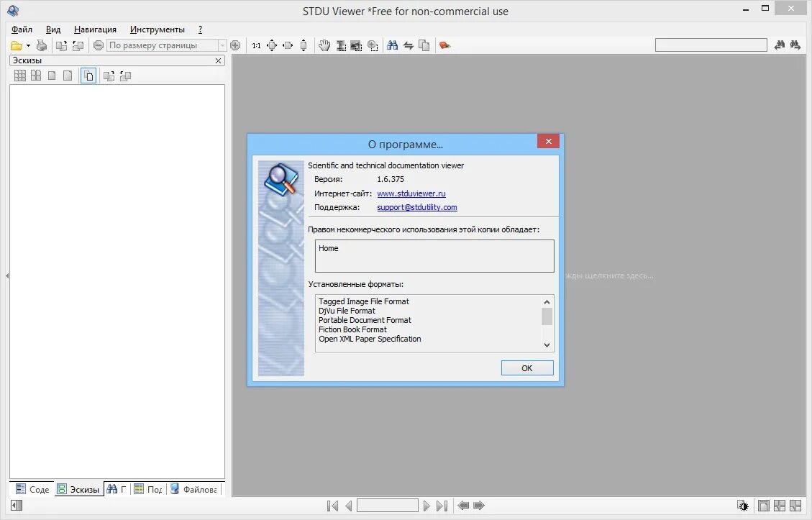The image size is (812, 520).
Task: Select the text selection tool
Action: [x=341, y=45]
